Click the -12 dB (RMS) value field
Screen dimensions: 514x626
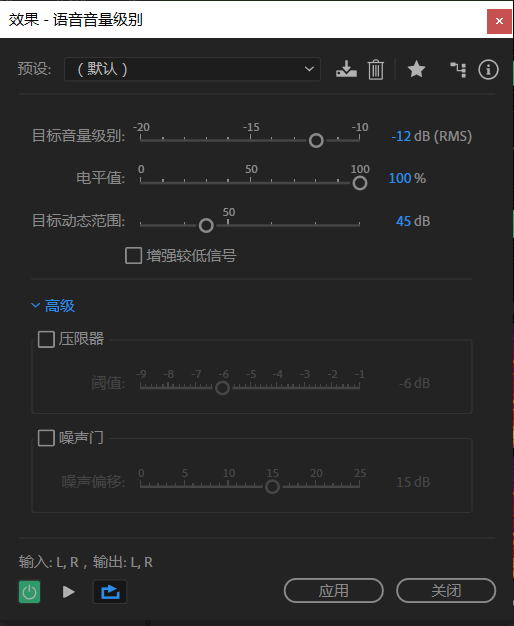click(x=431, y=136)
